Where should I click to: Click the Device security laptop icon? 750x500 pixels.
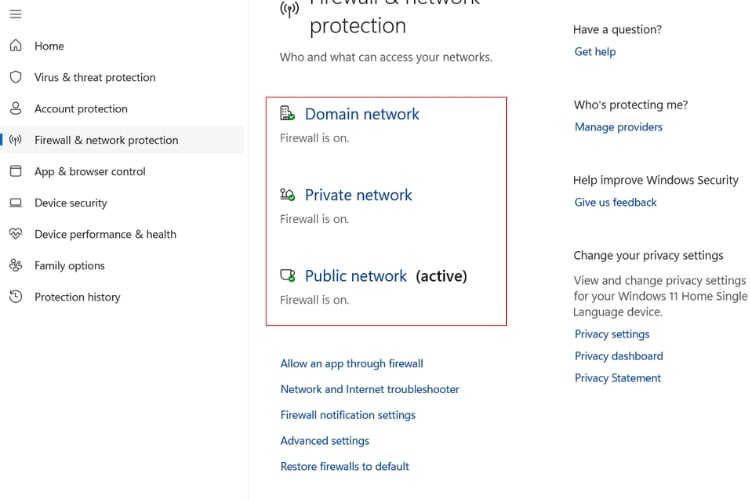(x=15, y=203)
